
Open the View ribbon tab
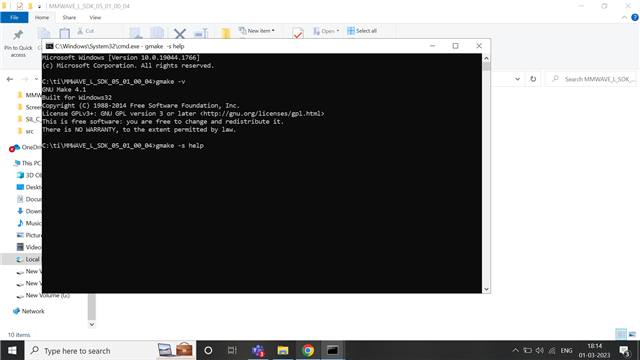pos(95,18)
